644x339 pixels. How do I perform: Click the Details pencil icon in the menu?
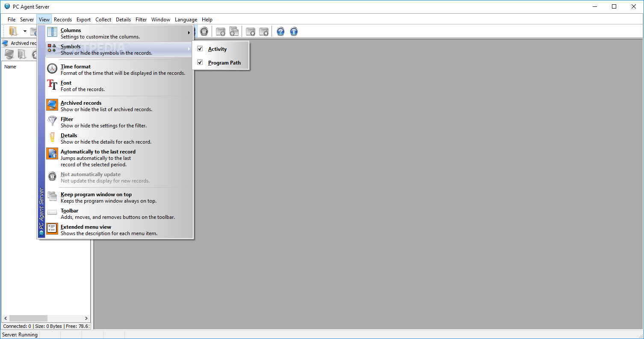(x=52, y=138)
